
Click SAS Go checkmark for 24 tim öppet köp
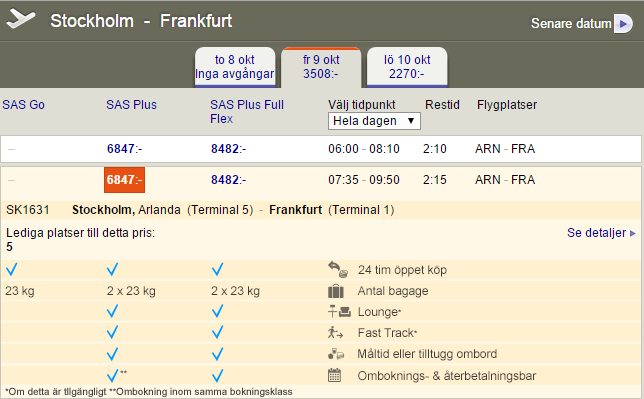point(12,270)
